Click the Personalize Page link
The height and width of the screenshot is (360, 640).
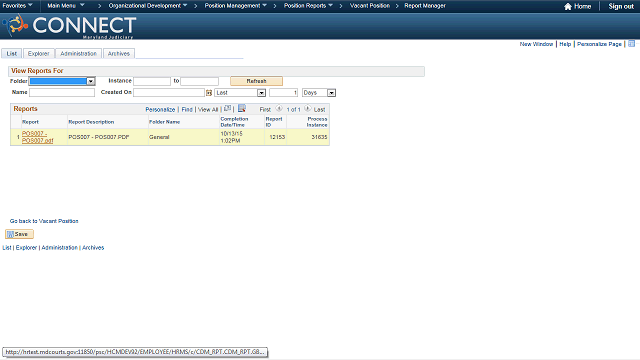tap(599, 44)
